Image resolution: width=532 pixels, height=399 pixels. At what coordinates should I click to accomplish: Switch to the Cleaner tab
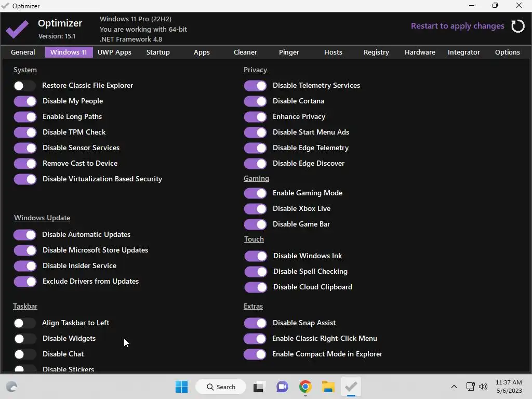245,52
